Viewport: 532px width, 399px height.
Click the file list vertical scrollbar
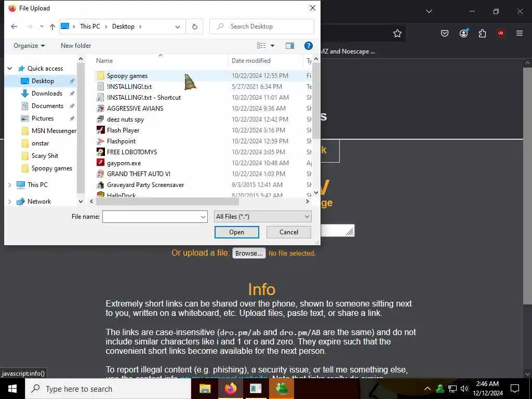click(316, 101)
